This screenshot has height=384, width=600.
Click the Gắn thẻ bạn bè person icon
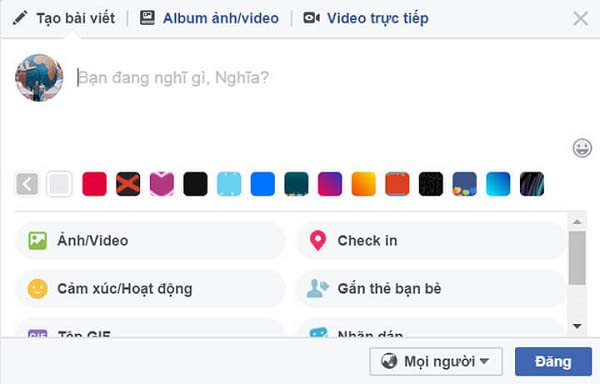click(x=318, y=288)
